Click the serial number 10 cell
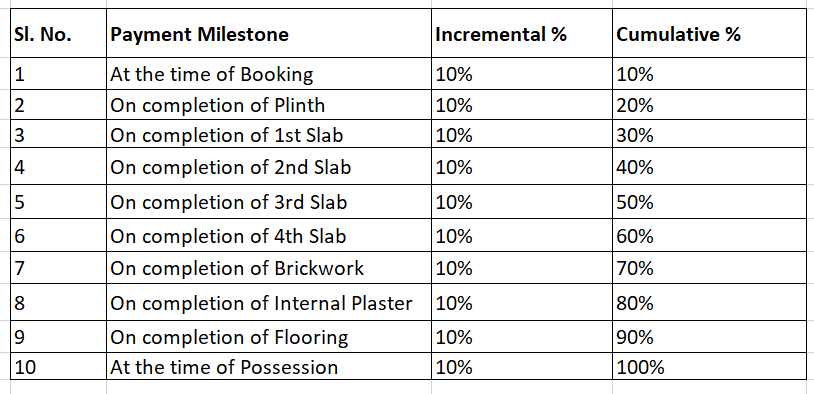814x394 pixels. tap(58, 366)
